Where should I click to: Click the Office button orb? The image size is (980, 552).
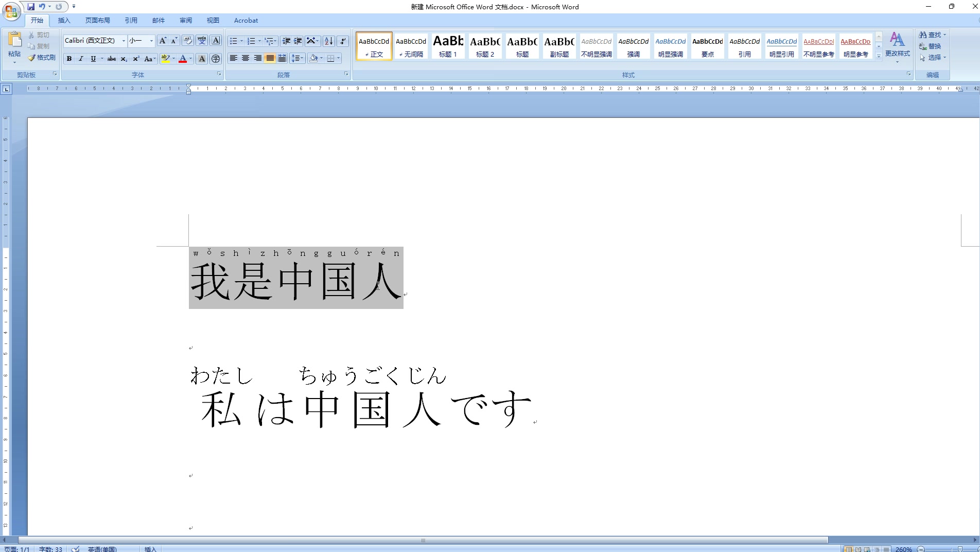pos(11,11)
